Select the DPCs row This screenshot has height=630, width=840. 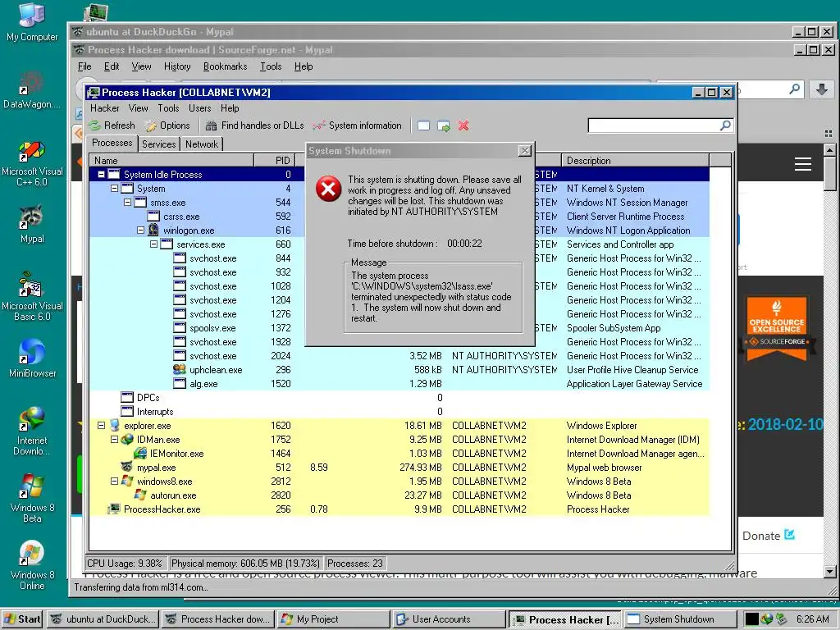pyautogui.click(x=399, y=398)
